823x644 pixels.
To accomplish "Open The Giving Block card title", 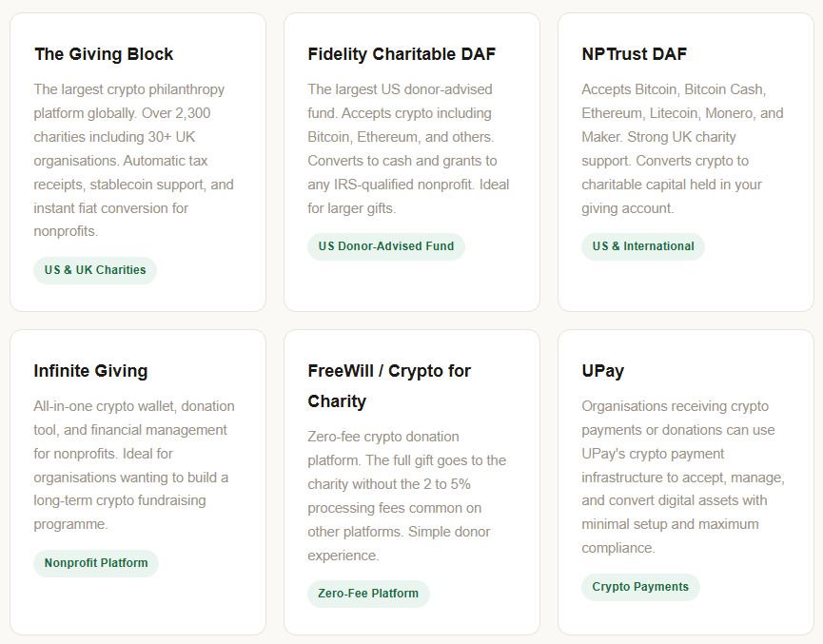I will coord(103,54).
